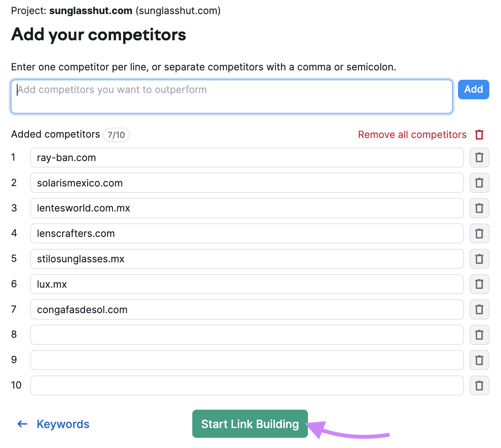Image resolution: width=501 pixels, height=448 pixels.
Task: Open the Keywords link
Action: pyautogui.click(x=63, y=424)
